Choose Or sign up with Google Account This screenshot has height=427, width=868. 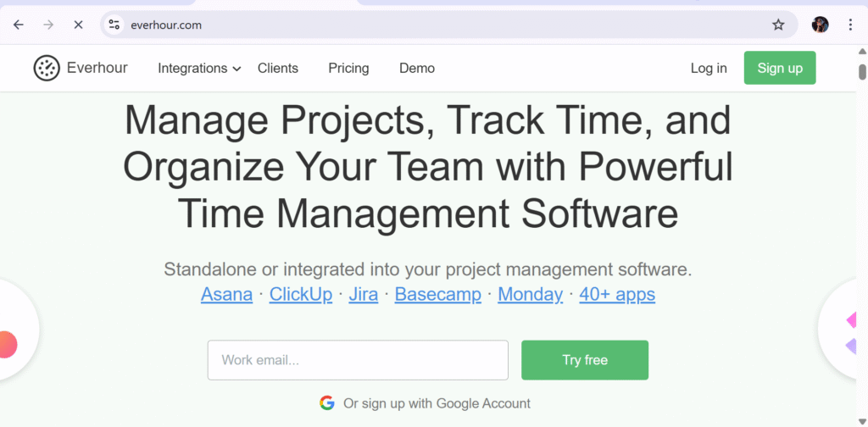[x=426, y=403]
